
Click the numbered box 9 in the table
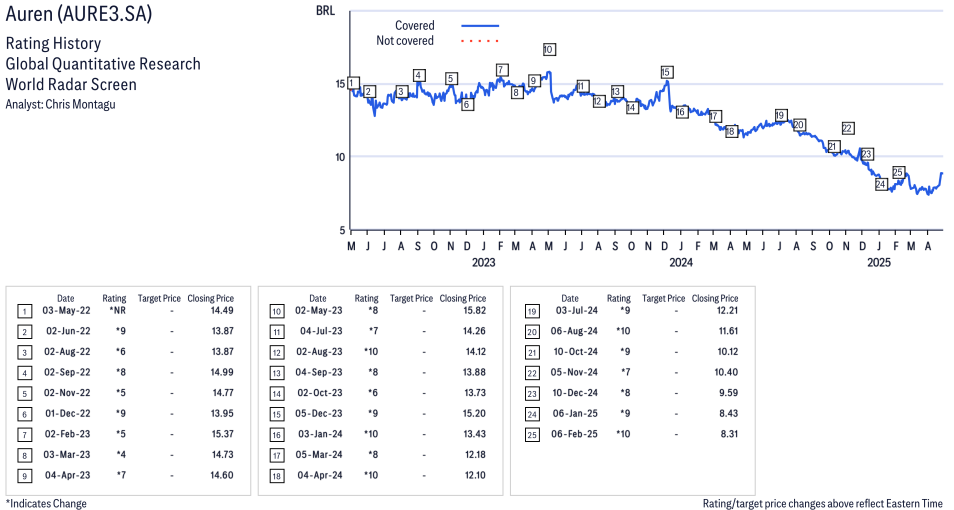click(25, 476)
